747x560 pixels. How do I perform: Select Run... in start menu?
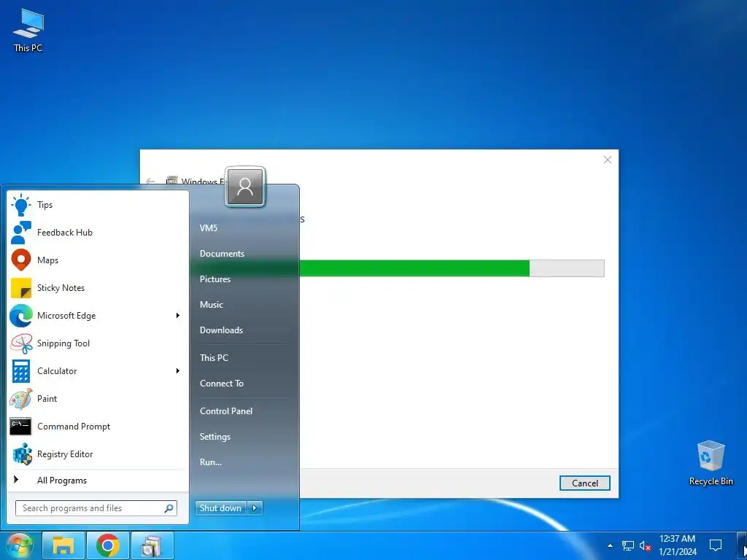click(211, 462)
